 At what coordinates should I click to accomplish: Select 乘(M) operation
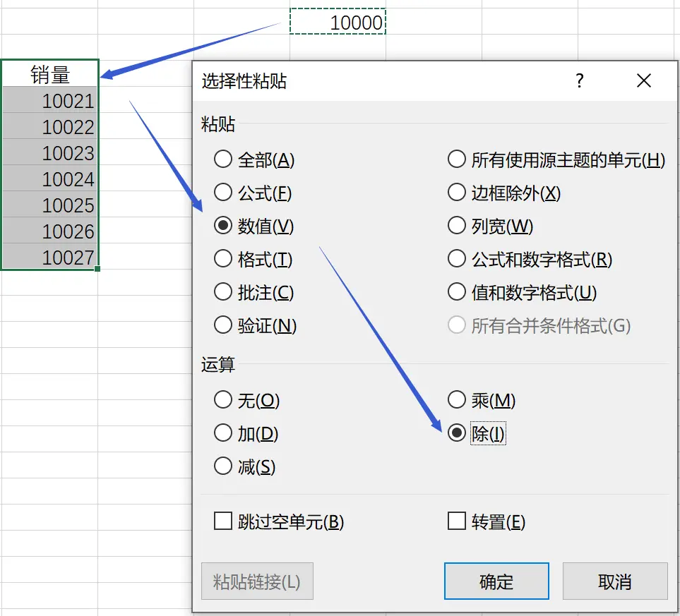[457, 400]
